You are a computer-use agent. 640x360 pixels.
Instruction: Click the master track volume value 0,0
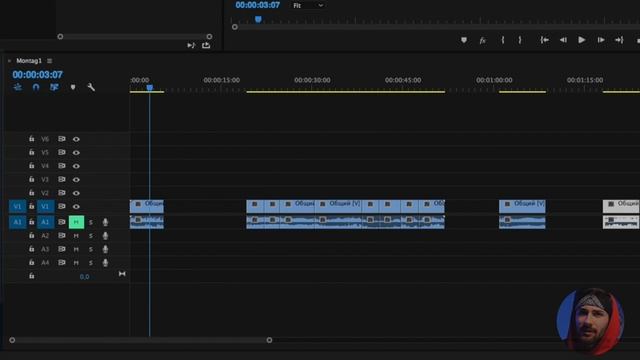point(84,277)
